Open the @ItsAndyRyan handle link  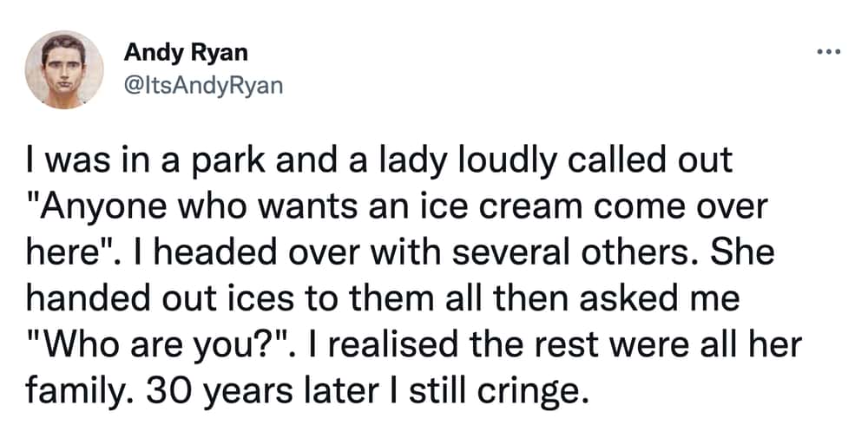click(203, 86)
